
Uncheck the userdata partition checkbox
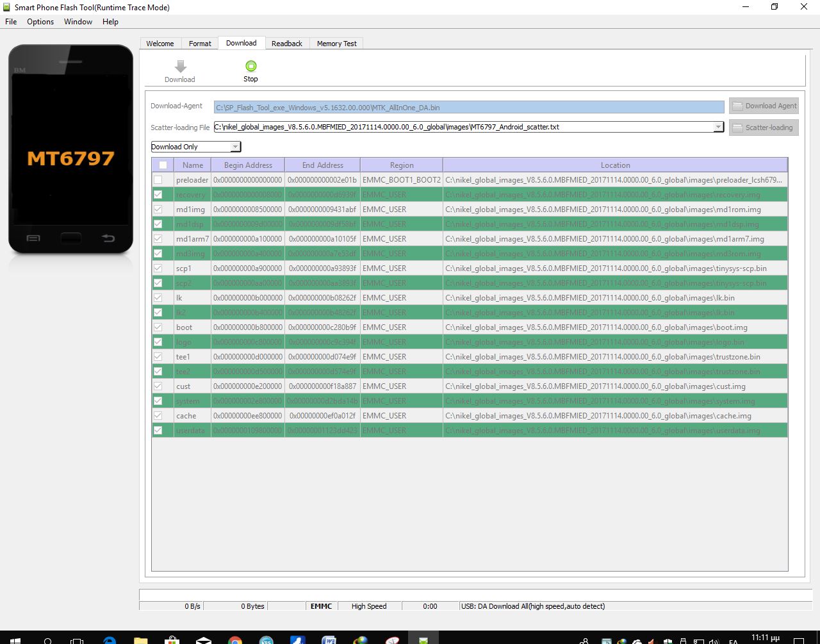[x=158, y=431]
